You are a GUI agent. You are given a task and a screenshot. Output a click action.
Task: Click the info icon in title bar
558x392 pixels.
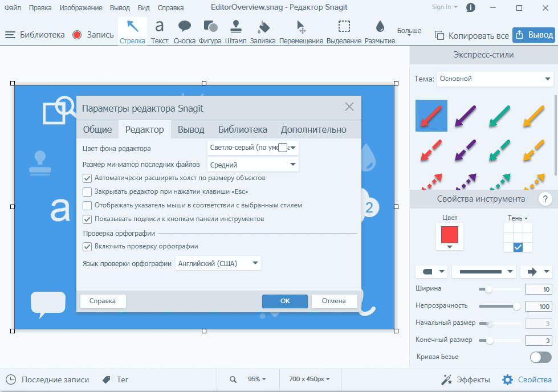click(470, 7)
